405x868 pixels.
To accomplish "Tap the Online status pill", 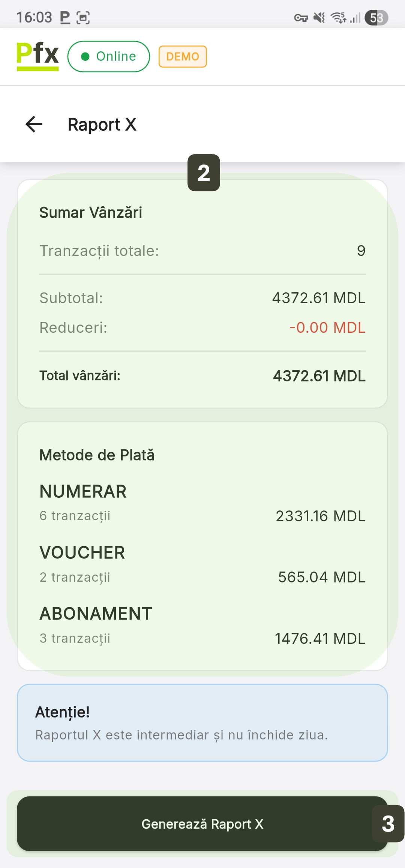I will coord(109,57).
